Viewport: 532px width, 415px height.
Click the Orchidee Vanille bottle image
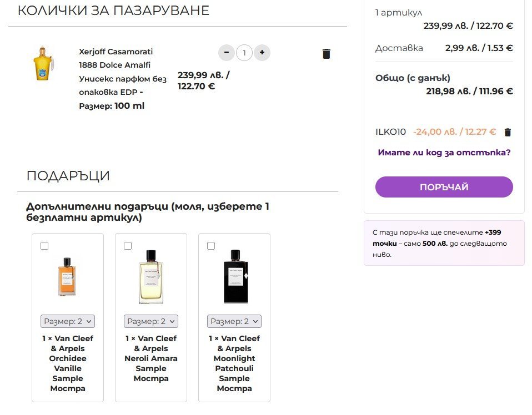coord(67,277)
